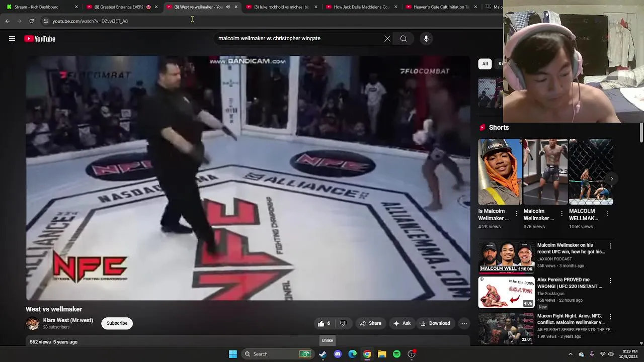Open the Ask sparkle assistant button
This screenshot has width=644, height=362.
pyautogui.click(x=401, y=323)
